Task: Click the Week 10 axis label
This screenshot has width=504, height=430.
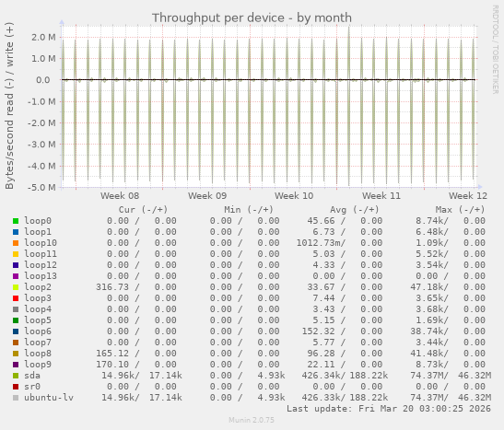Action: click(x=294, y=196)
